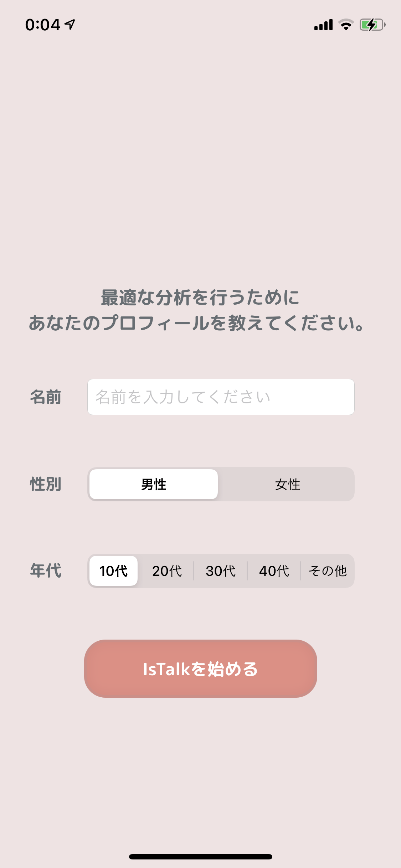Focus the 名前 name input field
The image size is (401, 868).
pyautogui.click(x=221, y=397)
